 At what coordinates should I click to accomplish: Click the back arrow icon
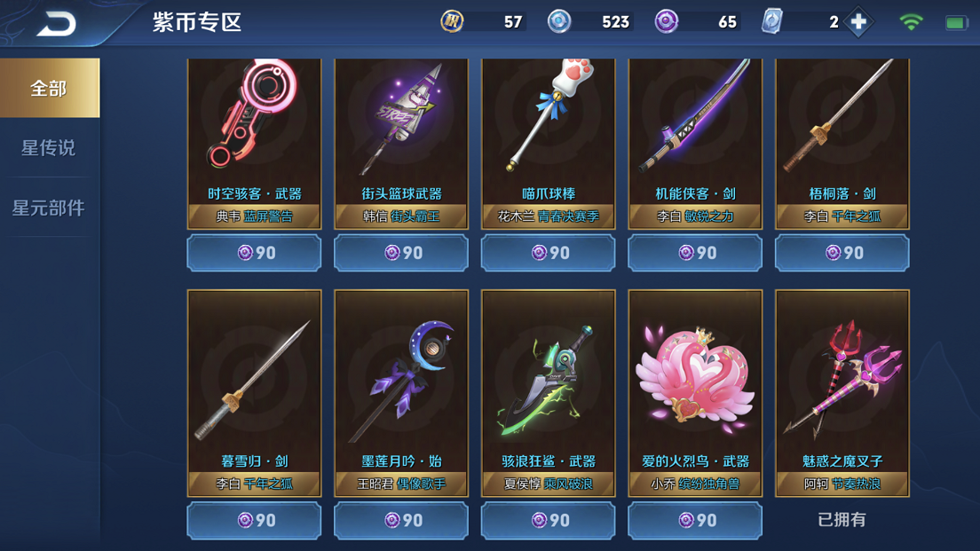tap(56, 24)
